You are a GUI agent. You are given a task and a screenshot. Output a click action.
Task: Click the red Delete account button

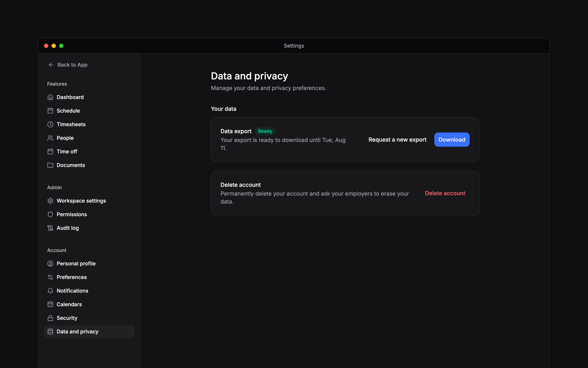[x=445, y=193]
